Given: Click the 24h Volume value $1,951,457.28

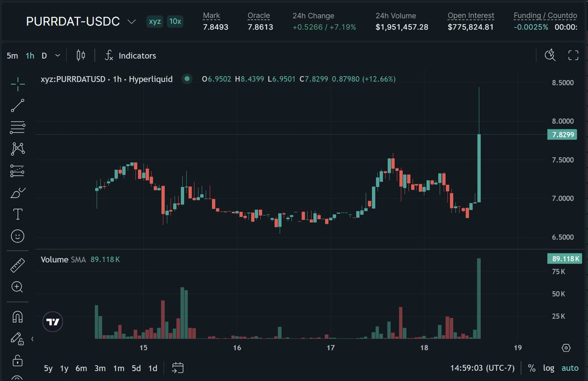Looking at the screenshot, I should click(x=402, y=27).
